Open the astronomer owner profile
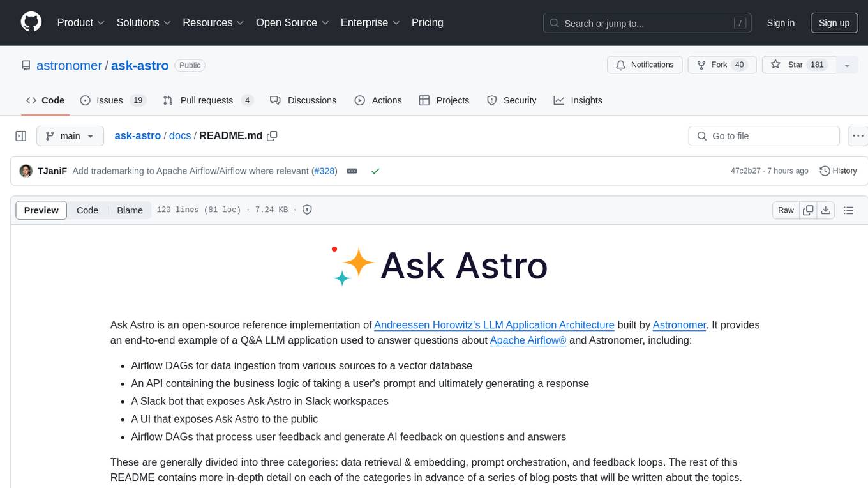 click(69, 65)
